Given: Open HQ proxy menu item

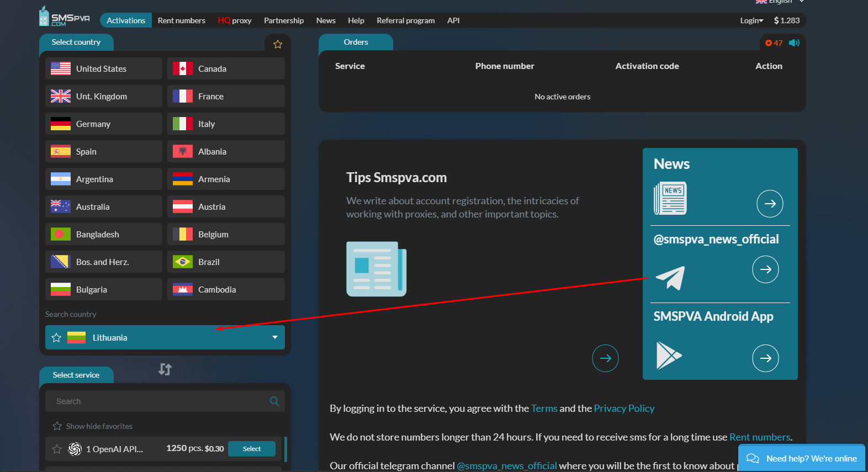Looking at the screenshot, I should (235, 20).
